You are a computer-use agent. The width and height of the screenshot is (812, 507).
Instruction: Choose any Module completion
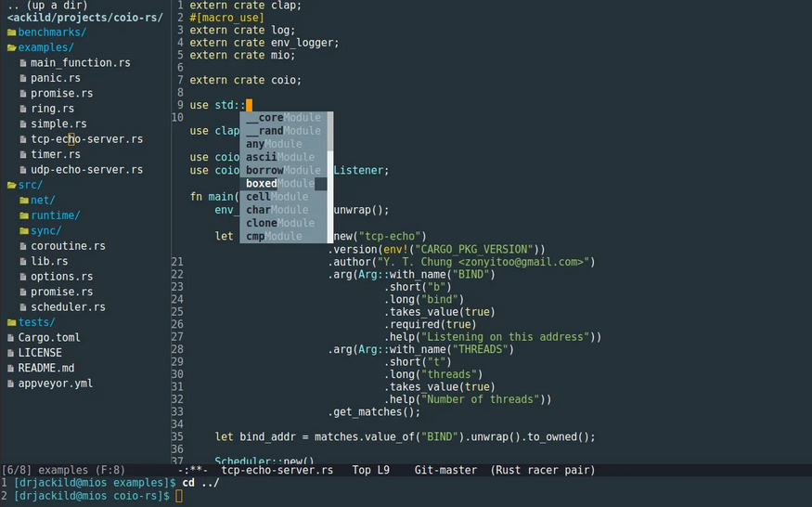(x=283, y=144)
